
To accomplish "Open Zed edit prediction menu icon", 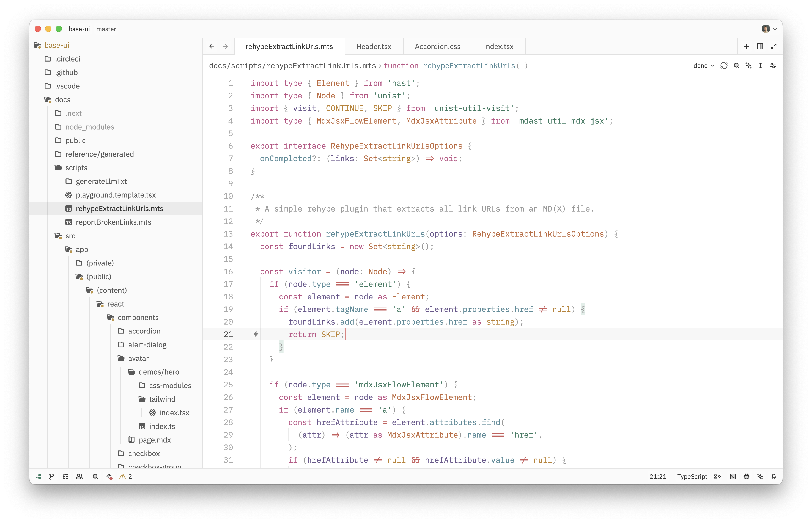I will pos(717,476).
